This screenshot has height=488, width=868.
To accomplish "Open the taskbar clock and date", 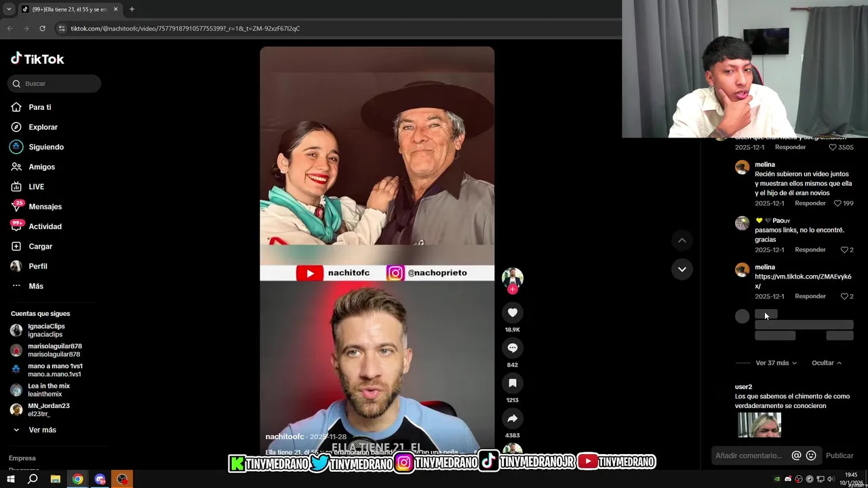I will [x=851, y=479].
